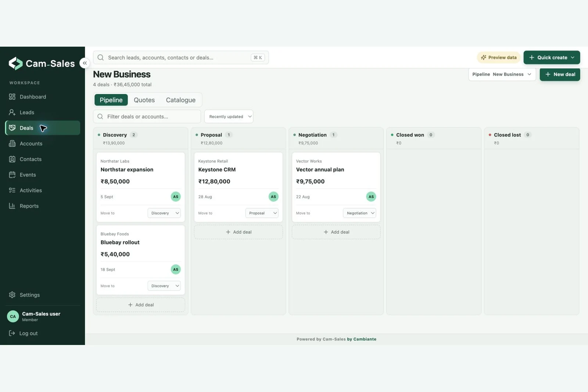Switch to the Pipeline tab
Image resolution: width=588 pixels, height=392 pixels.
(111, 100)
